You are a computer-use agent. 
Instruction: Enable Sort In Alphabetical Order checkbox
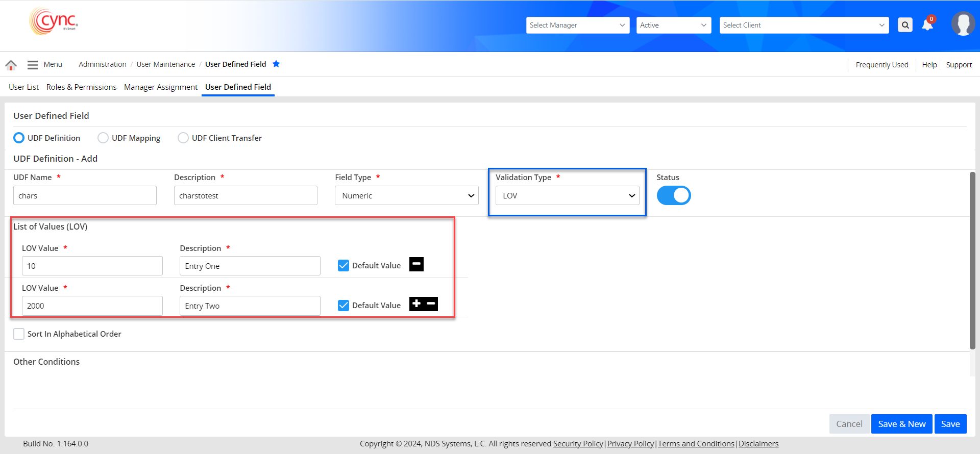tap(19, 334)
